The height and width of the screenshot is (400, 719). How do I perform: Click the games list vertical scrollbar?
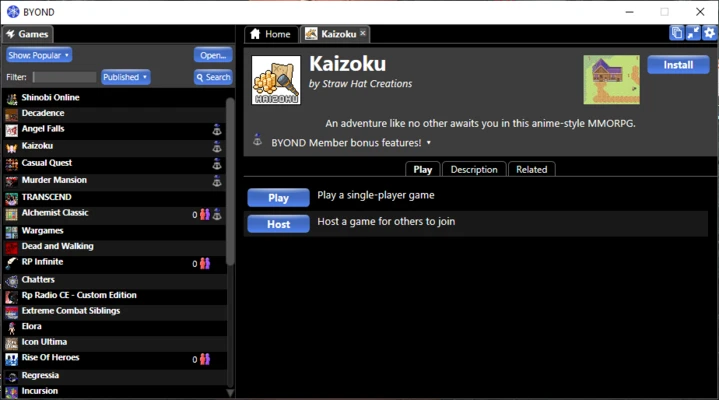coord(231,180)
